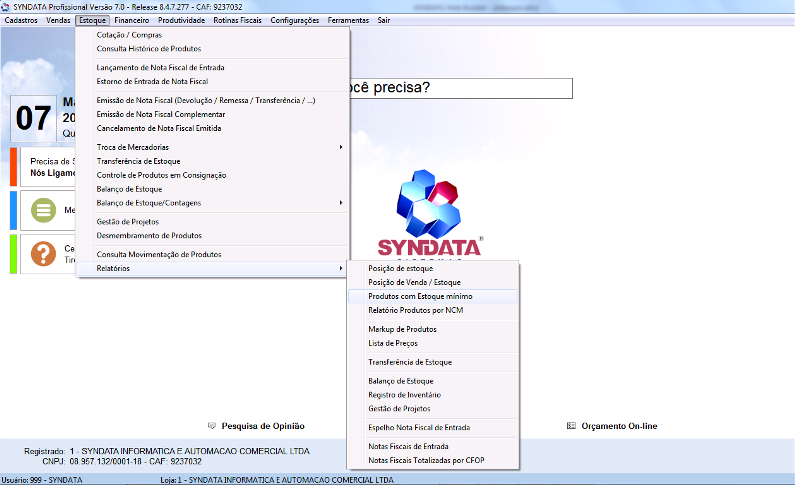This screenshot has width=795, height=485.
Task: Select Consulta Movimentação de Produtos
Action: pyautogui.click(x=213, y=254)
